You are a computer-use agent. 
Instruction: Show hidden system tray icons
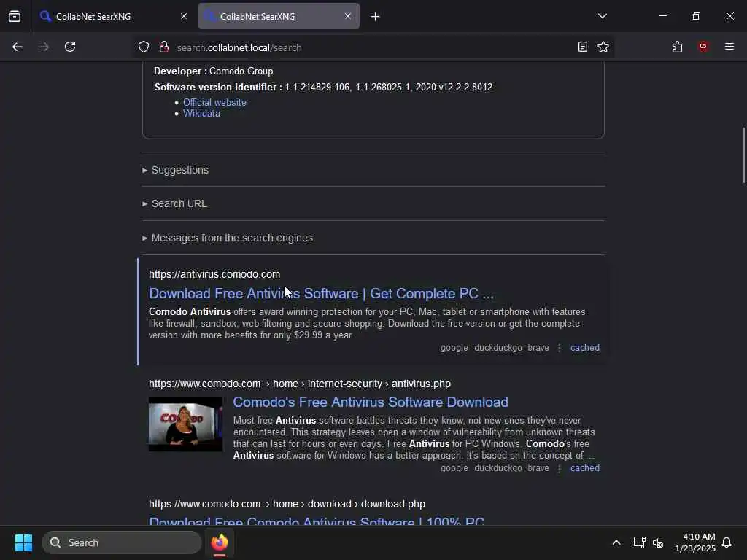point(616,542)
